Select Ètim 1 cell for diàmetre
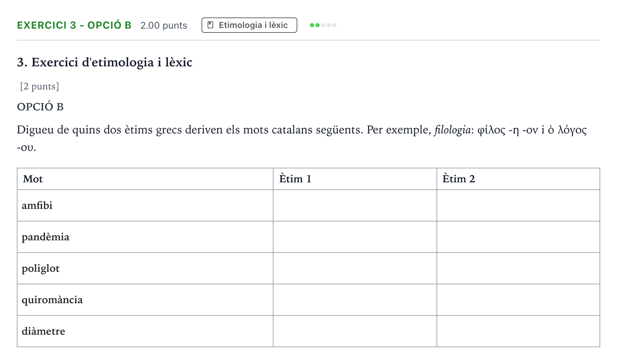The image size is (617, 364). [x=355, y=331]
